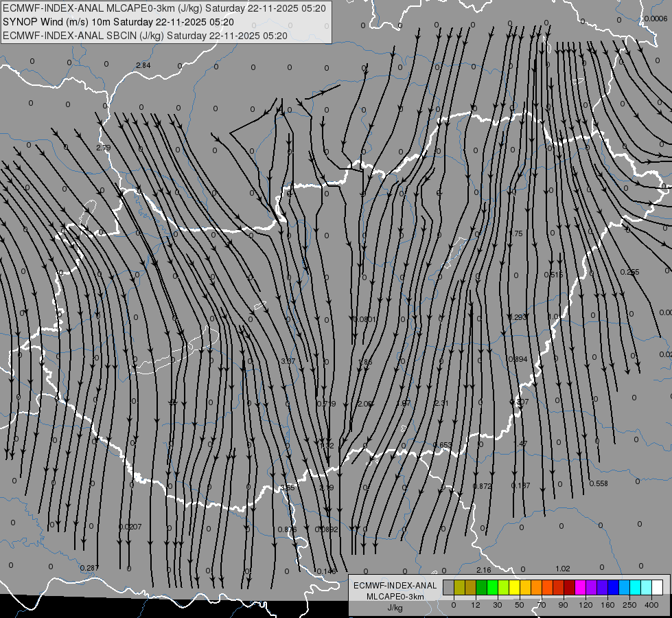Click the legend tick label 30
The width and height of the screenshot is (672, 618).
[x=498, y=605]
